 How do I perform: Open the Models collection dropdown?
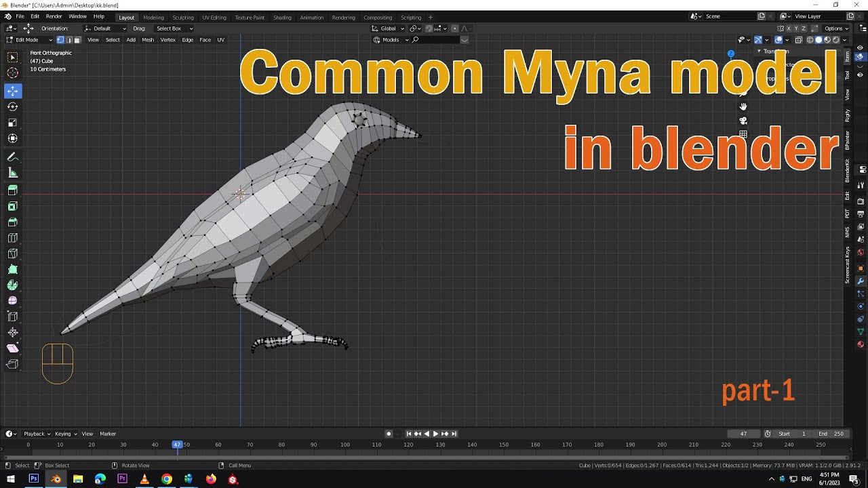[x=391, y=39]
